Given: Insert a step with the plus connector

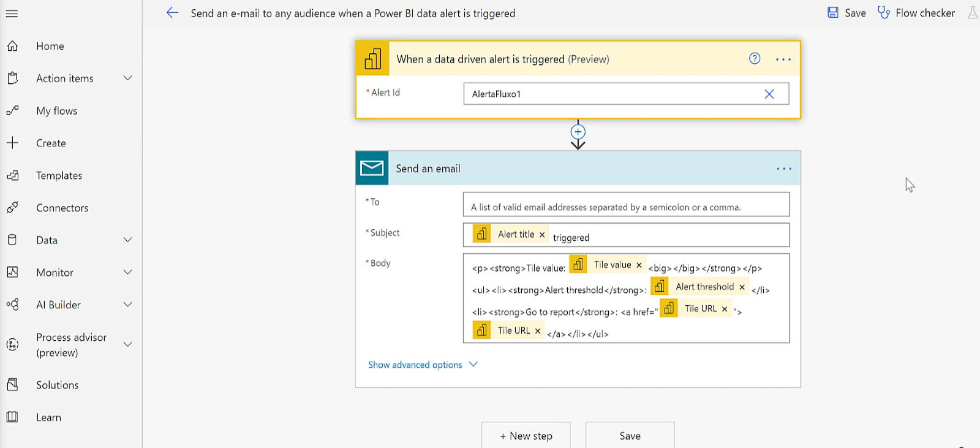Looking at the screenshot, I should click(578, 132).
